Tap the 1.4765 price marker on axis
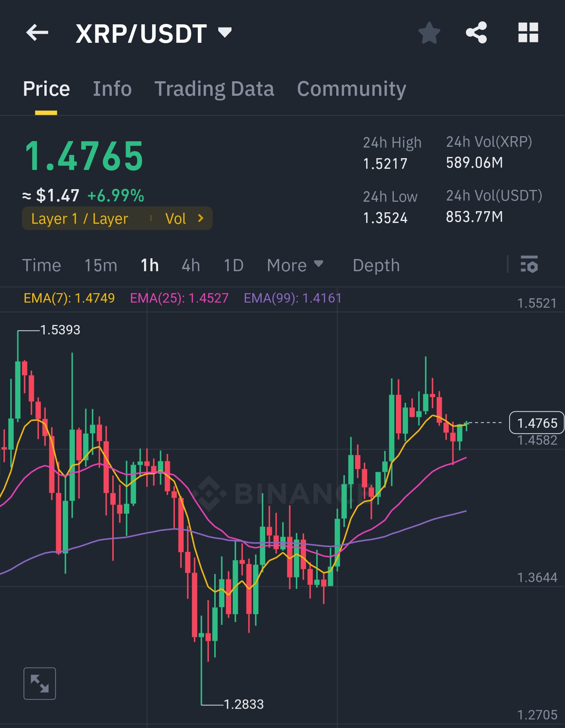Image resolution: width=565 pixels, height=728 pixels. [537, 423]
